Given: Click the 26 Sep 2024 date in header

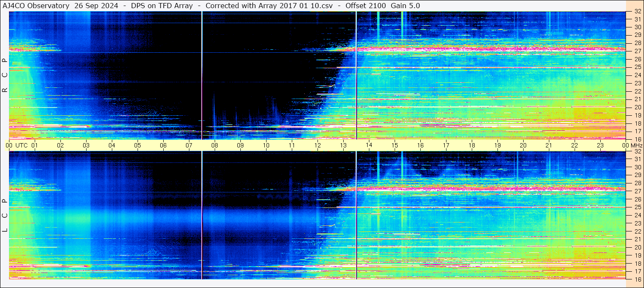Looking at the screenshot, I should tap(96, 6).
